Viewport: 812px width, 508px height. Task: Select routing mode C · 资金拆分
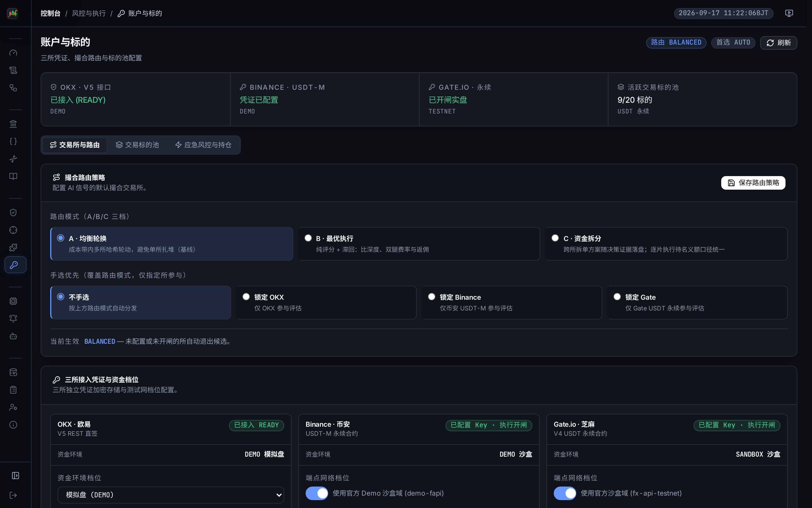667,244
